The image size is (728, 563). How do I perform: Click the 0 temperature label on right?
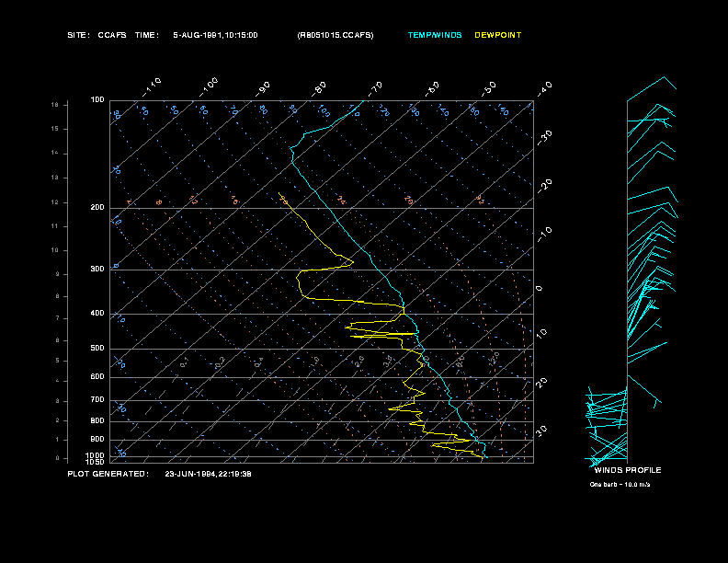539,289
